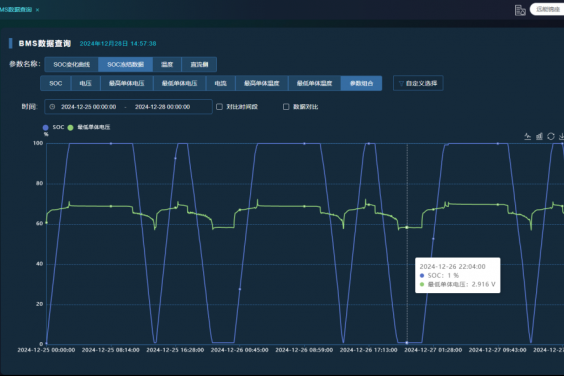Open the document icon in top bar
This screenshot has height=376, width=564.
(520, 10)
